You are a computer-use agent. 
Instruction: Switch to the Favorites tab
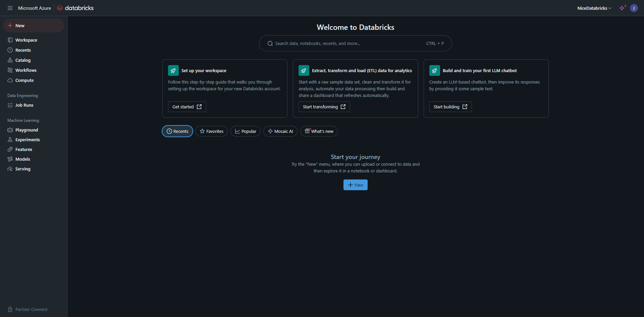click(x=211, y=131)
